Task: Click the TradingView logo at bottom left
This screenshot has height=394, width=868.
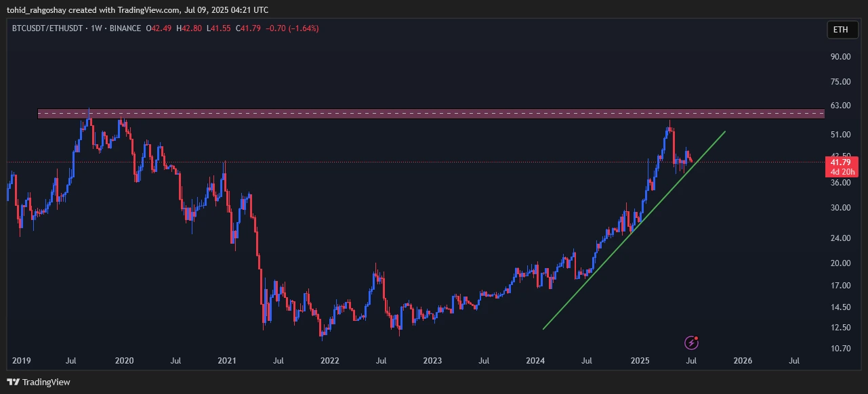Action: click(39, 382)
